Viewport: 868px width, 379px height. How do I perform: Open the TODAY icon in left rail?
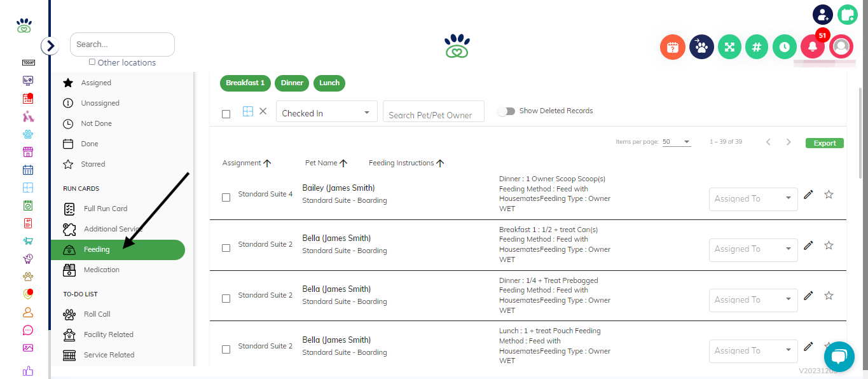click(28, 62)
